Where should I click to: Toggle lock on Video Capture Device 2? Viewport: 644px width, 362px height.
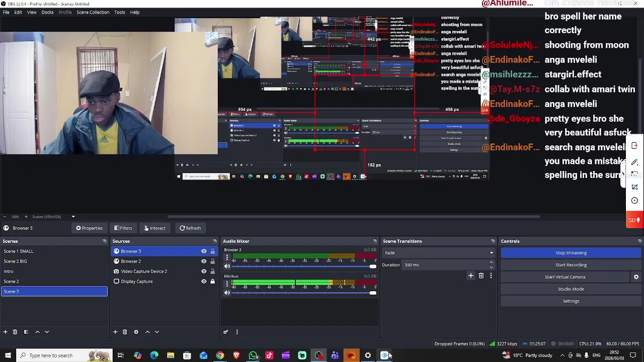click(212, 271)
